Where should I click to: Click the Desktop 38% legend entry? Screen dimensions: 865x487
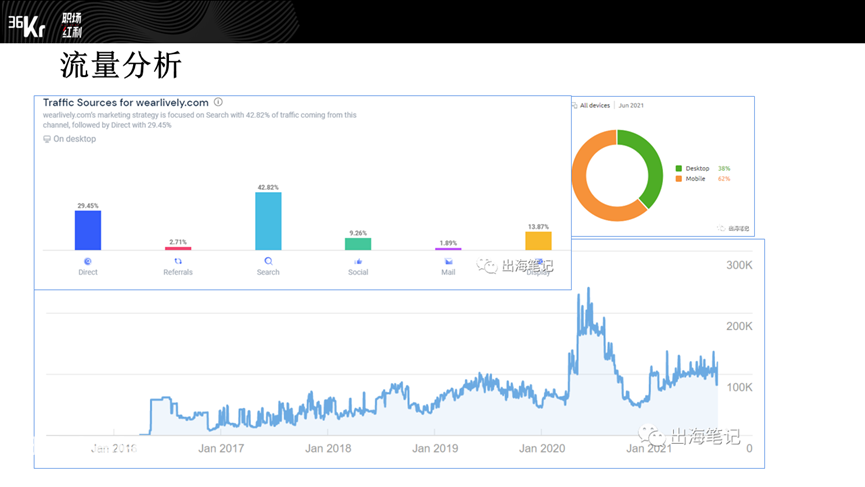click(x=703, y=168)
